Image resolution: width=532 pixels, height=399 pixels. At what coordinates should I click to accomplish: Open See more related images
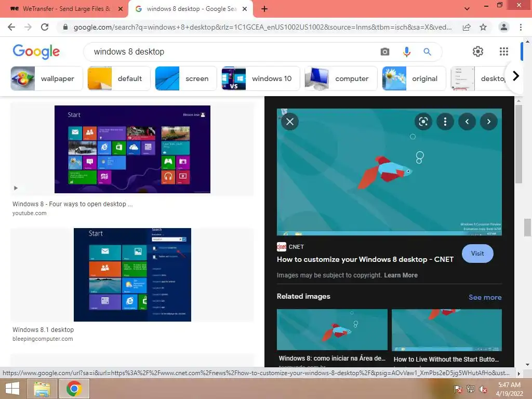coord(485,297)
